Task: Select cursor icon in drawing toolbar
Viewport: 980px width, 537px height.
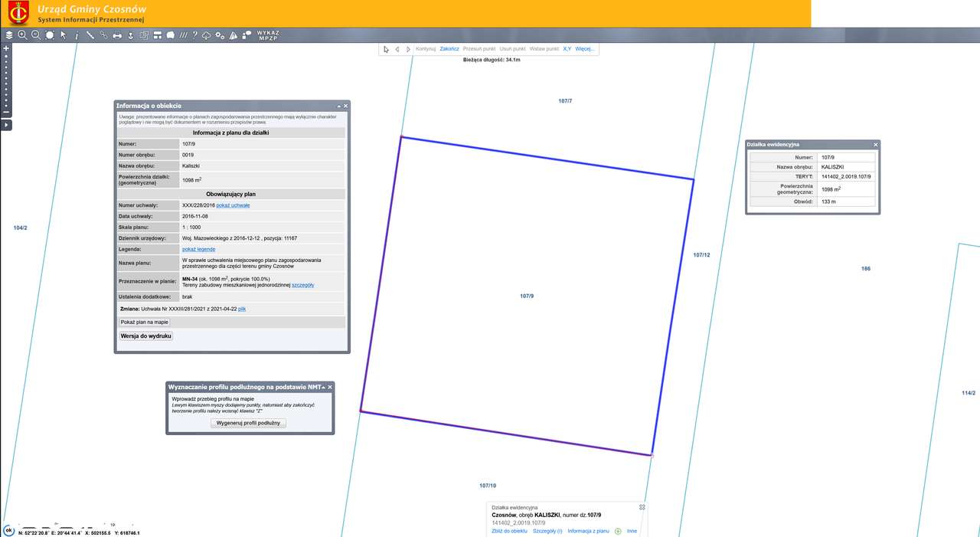Action: 386,49
